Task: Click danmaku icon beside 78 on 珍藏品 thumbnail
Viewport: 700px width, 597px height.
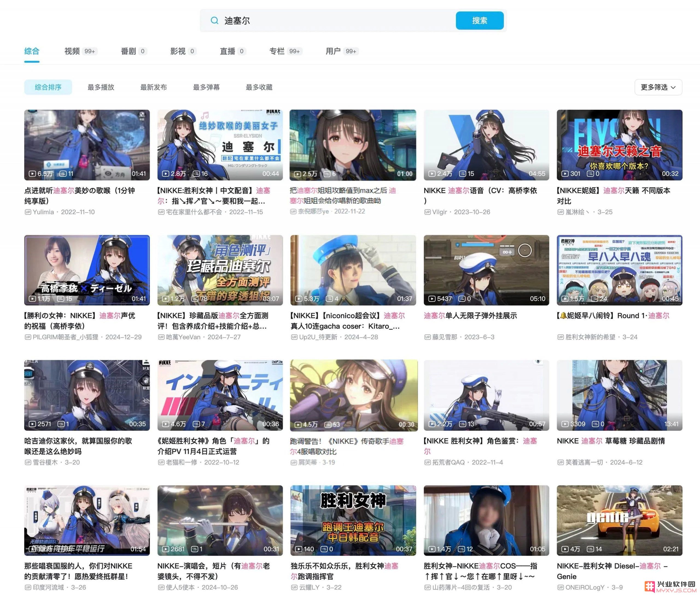Action: coord(195,299)
